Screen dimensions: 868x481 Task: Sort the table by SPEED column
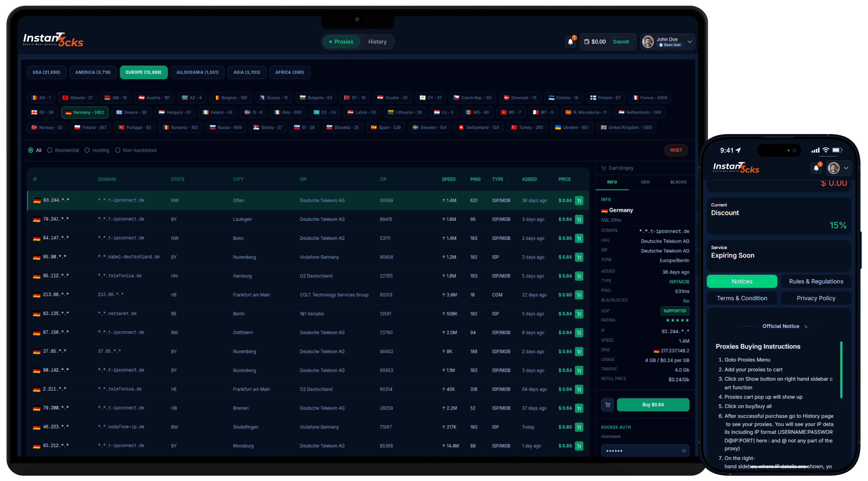click(x=448, y=179)
